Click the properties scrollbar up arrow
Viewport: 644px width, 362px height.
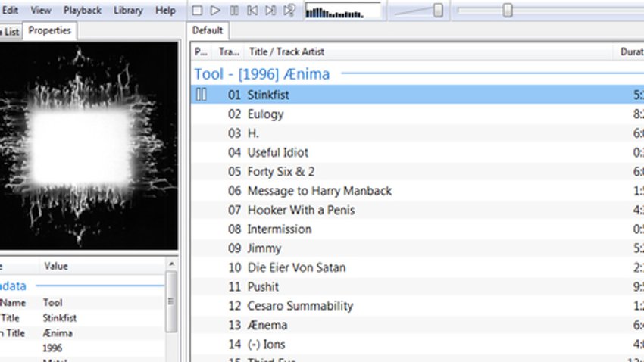coord(172,264)
